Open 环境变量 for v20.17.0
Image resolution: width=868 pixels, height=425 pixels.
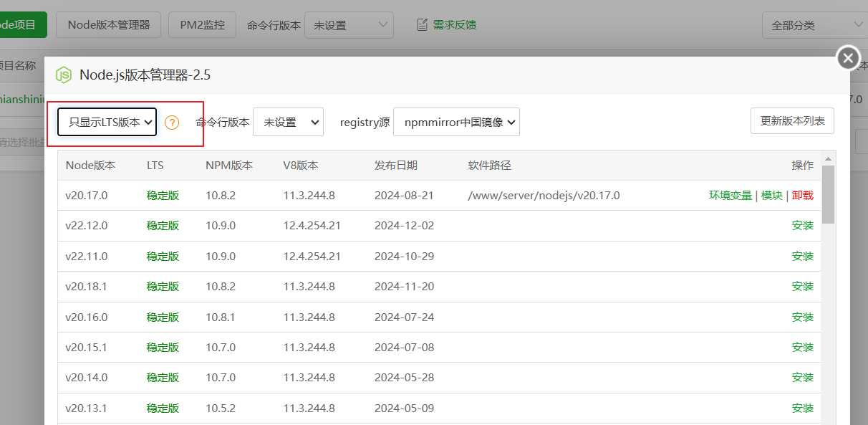(730, 195)
